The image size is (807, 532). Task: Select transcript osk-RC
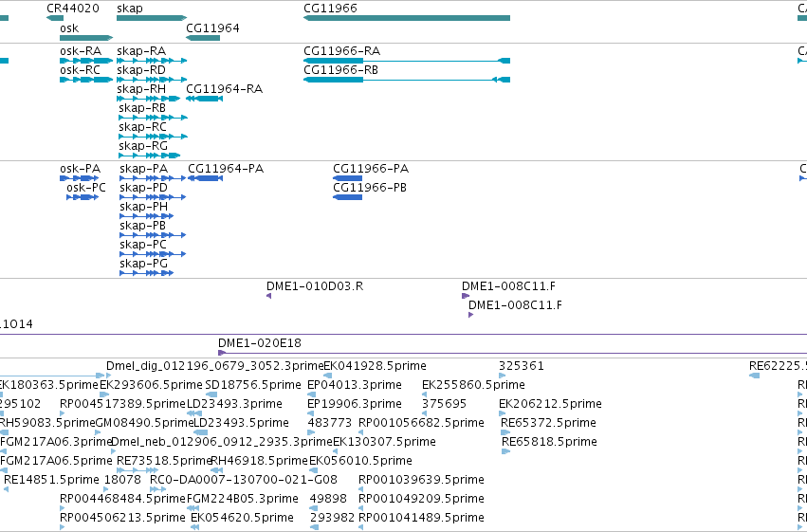tap(86, 80)
